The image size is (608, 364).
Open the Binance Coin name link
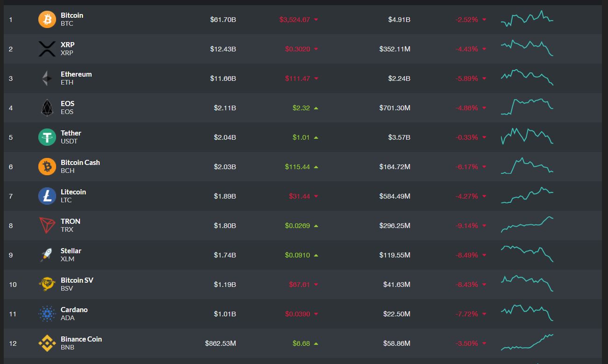tap(81, 339)
